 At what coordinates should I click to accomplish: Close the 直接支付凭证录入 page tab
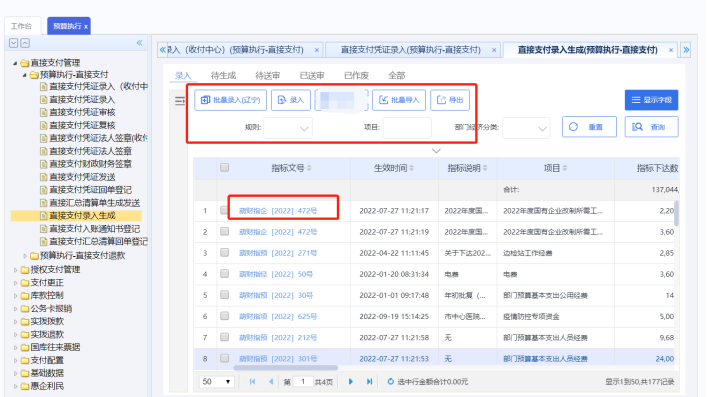coord(494,50)
